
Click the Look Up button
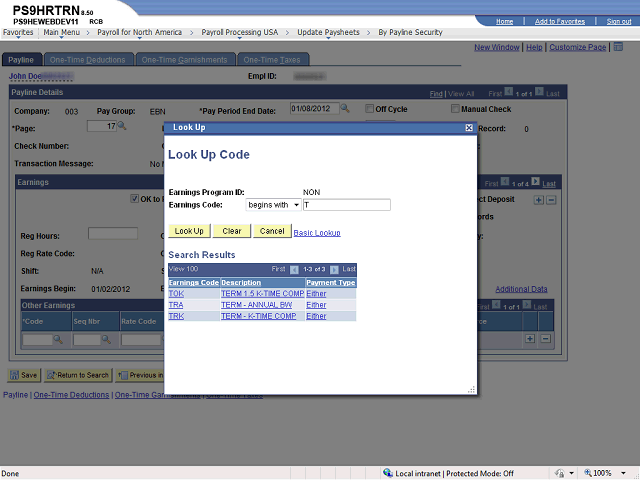(x=189, y=231)
